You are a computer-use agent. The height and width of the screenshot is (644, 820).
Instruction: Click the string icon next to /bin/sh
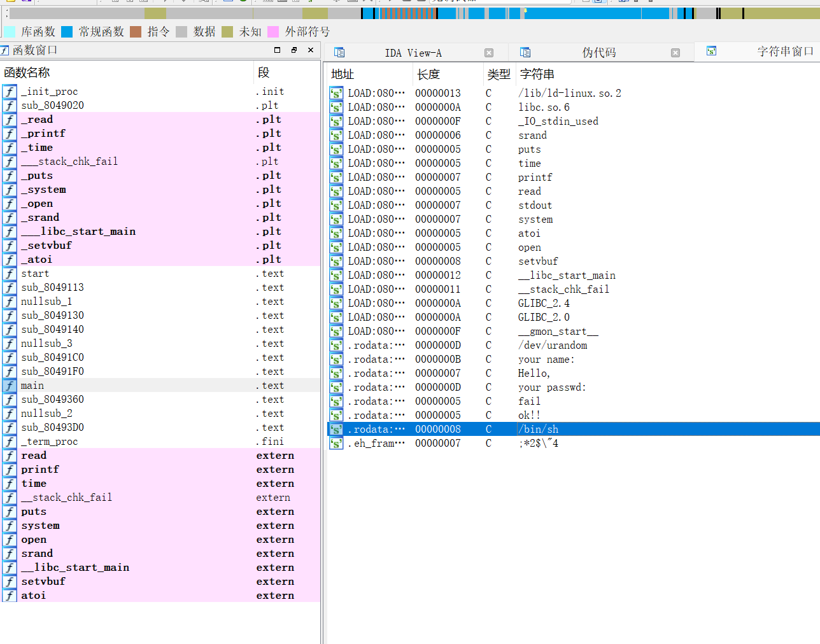point(336,429)
